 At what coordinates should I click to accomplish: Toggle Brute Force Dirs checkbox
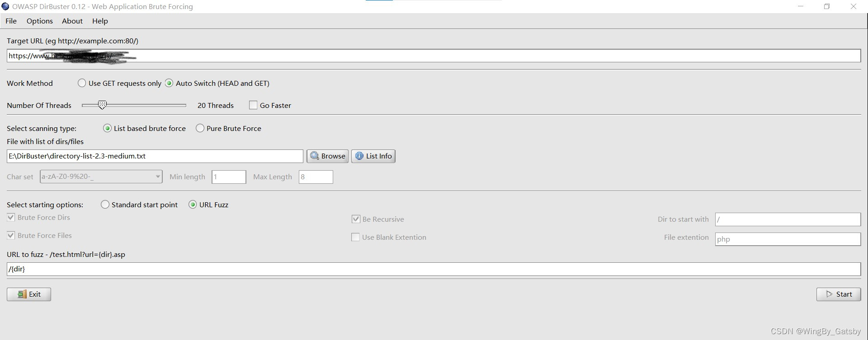11,217
